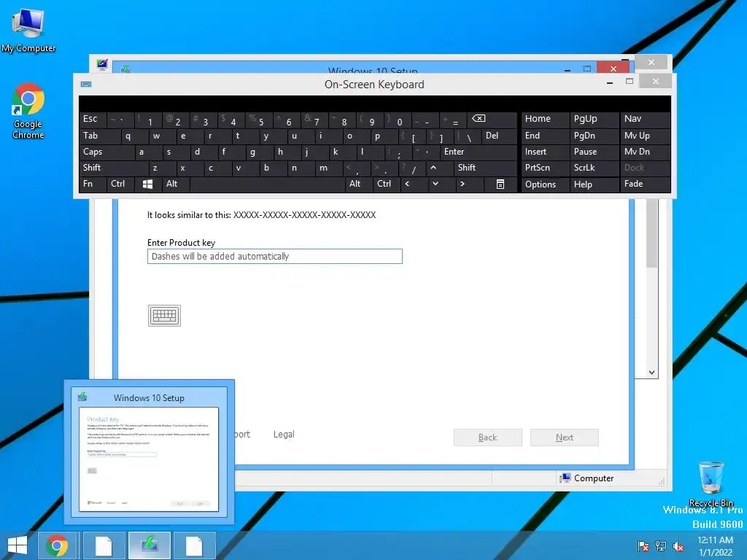Click the PgUp key

[594, 120]
